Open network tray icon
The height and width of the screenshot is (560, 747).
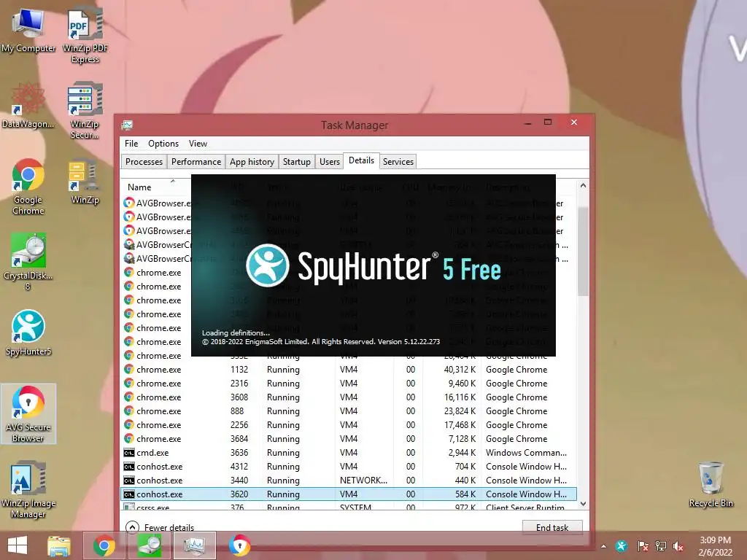click(661, 546)
